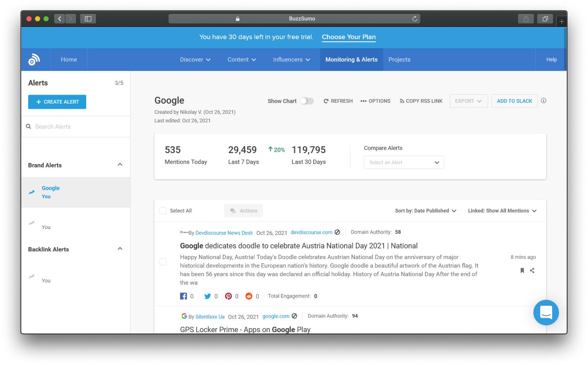Click the trend icon beside Google alert

pos(32,192)
